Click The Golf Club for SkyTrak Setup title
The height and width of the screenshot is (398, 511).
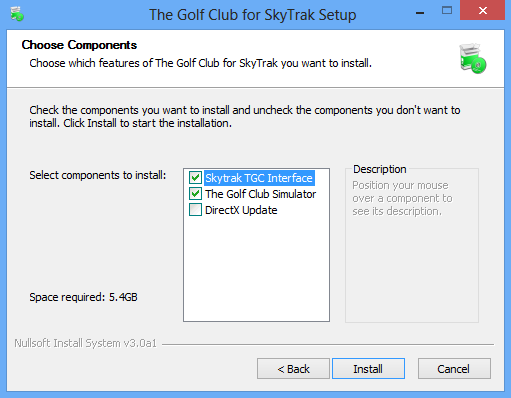point(253,15)
